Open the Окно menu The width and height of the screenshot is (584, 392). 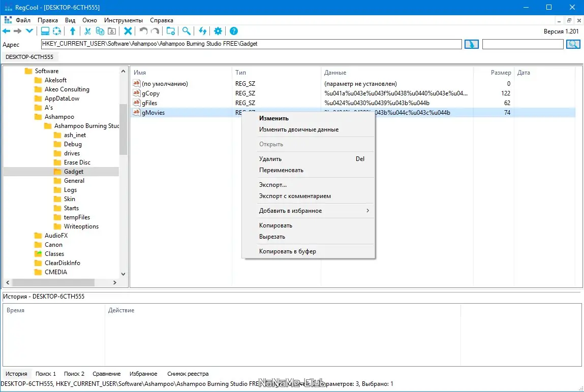[90, 20]
